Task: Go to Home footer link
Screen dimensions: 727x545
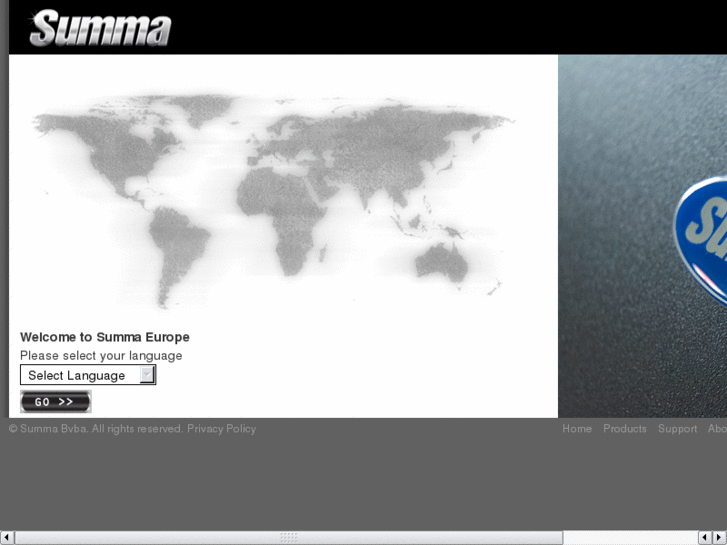Action: (577, 429)
